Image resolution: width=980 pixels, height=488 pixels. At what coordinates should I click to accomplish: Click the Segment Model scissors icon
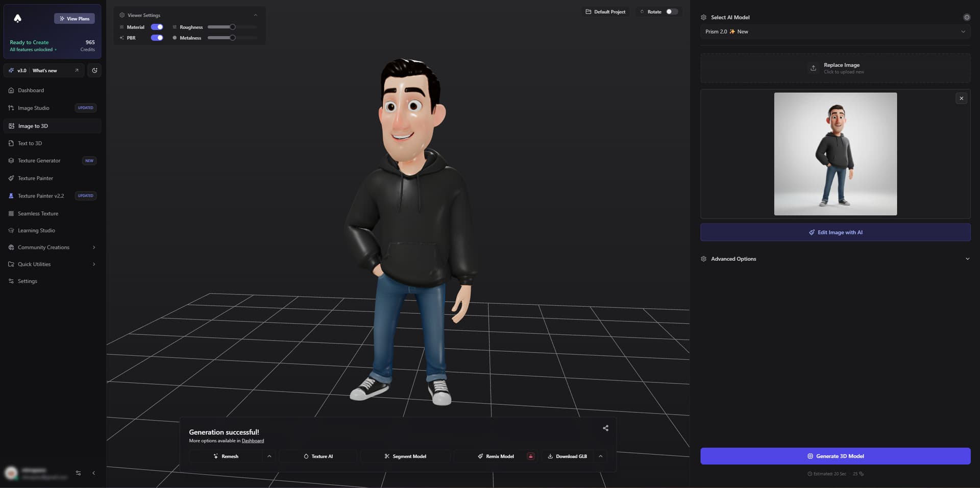point(387,456)
